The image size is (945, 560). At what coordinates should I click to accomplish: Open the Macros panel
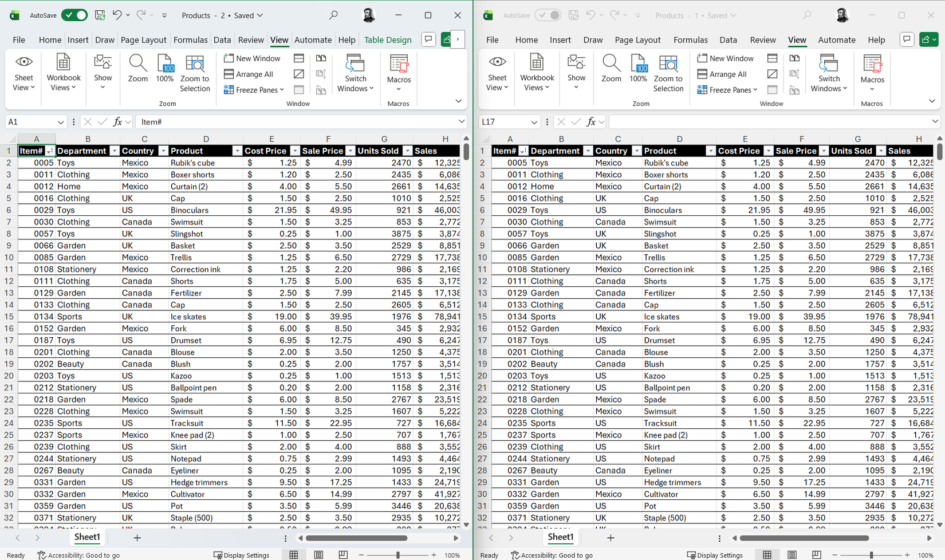click(x=399, y=73)
